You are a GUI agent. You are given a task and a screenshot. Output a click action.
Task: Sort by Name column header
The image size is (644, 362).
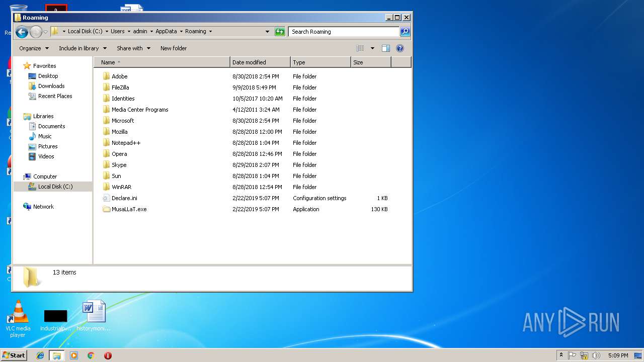click(x=162, y=62)
